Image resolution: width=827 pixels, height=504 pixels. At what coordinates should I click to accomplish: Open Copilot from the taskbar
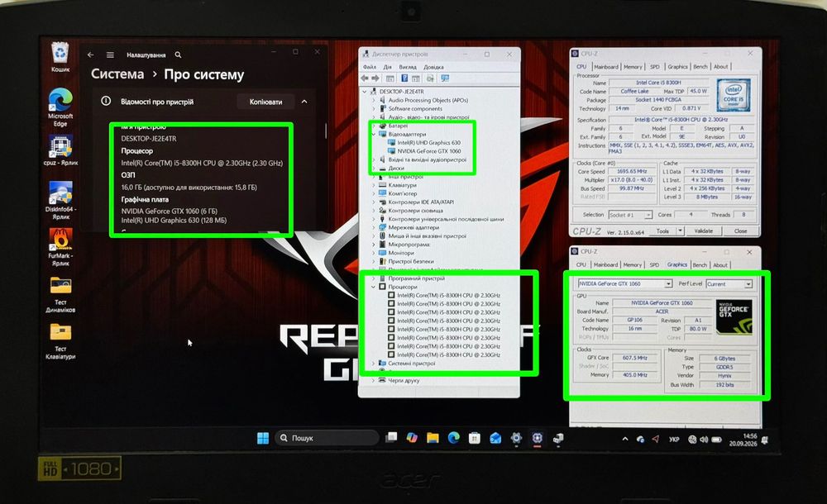pos(412,438)
